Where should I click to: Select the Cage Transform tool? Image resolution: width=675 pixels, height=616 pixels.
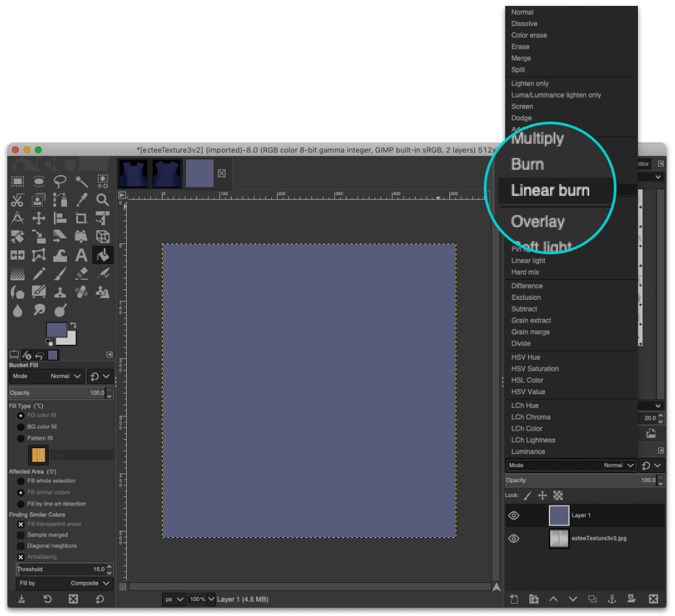tap(39, 255)
